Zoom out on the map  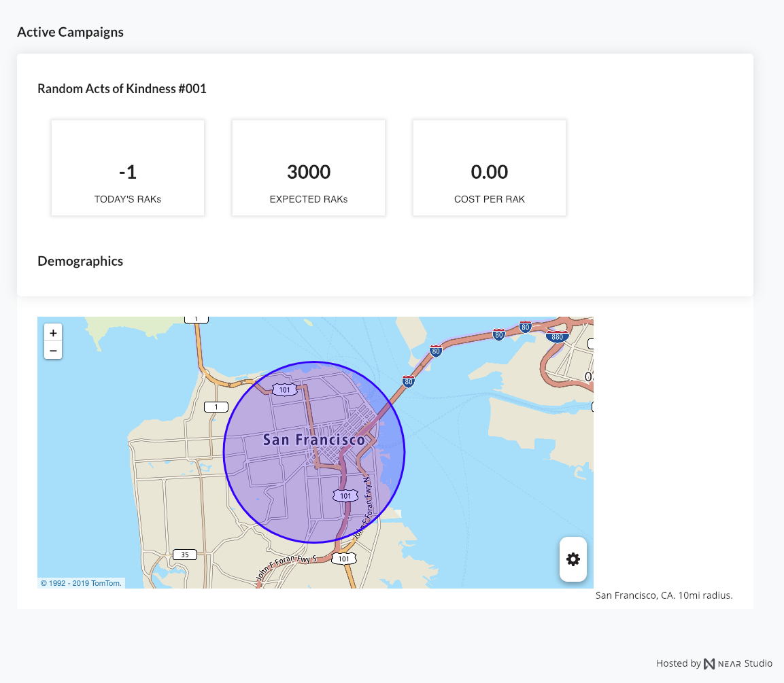(53, 351)
